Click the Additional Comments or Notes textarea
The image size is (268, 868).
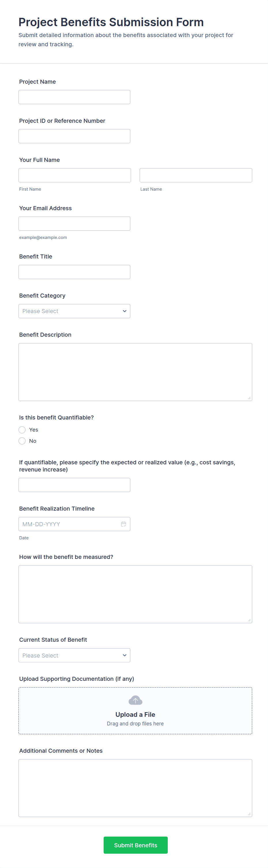coord(135,788)
